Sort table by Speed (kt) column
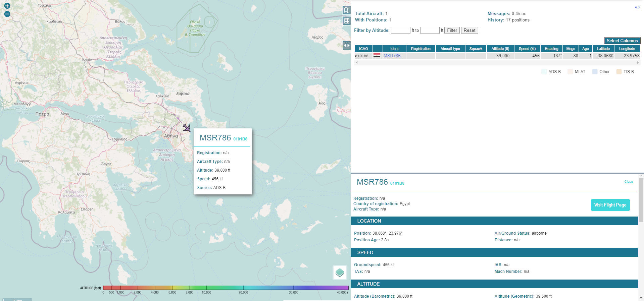The width and height of the screenshot is (644, 301). pyautogui.click(x=527, y=49)
